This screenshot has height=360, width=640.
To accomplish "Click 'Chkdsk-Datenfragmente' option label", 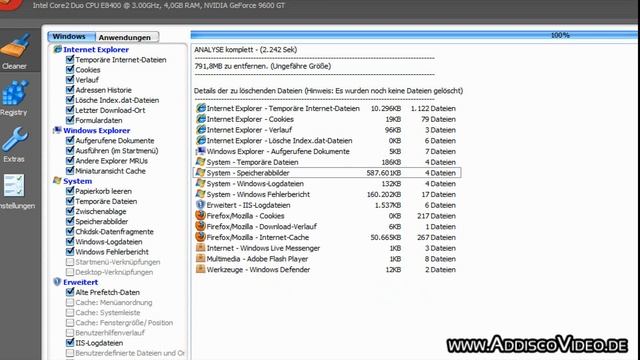I will 115,231.
